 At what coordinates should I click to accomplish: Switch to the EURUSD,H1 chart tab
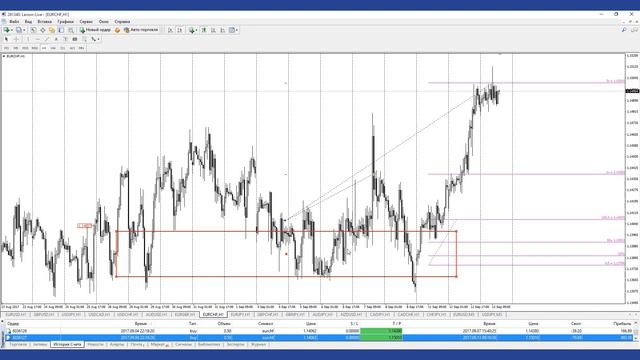click(16, 315)
